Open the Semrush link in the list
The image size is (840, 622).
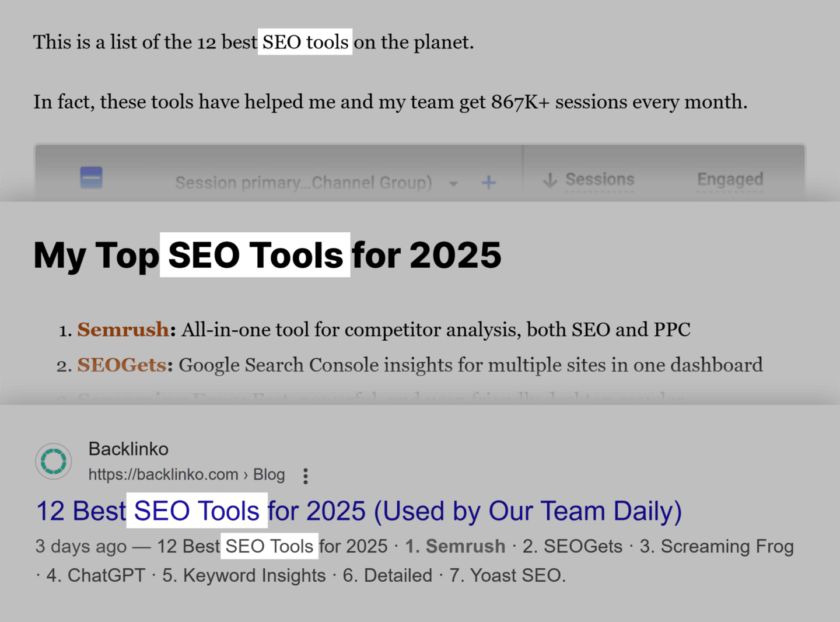(123, 330)
